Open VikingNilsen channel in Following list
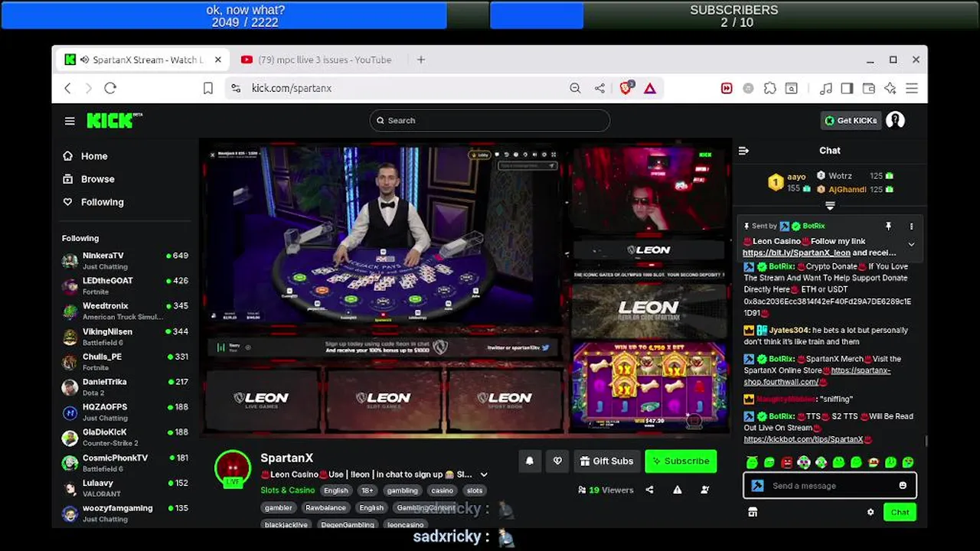The height and width of the screenshot is (551, 980). (x=125, y=336)
